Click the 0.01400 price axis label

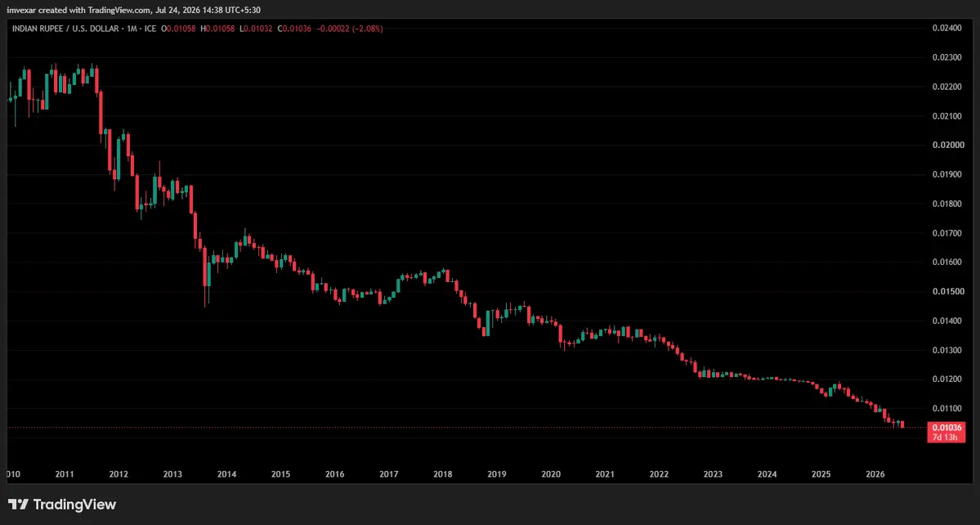[946, 321]
